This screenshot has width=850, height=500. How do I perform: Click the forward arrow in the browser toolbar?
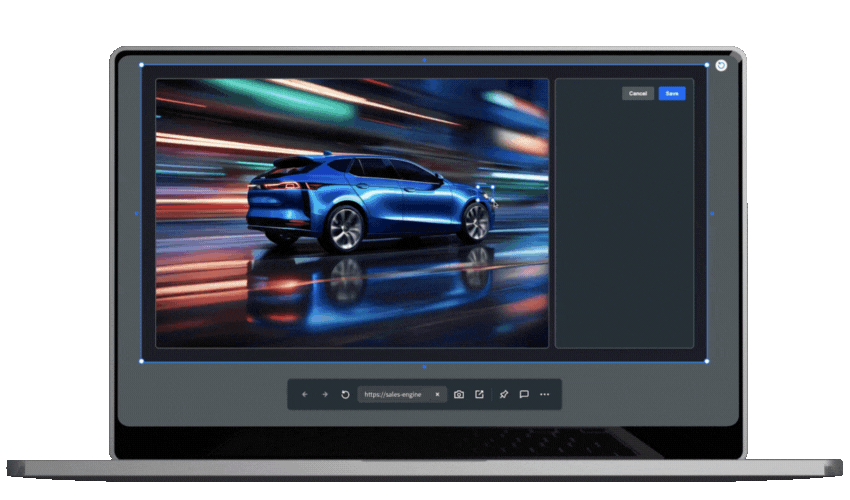pyautogui.click(x=325, y=395)
